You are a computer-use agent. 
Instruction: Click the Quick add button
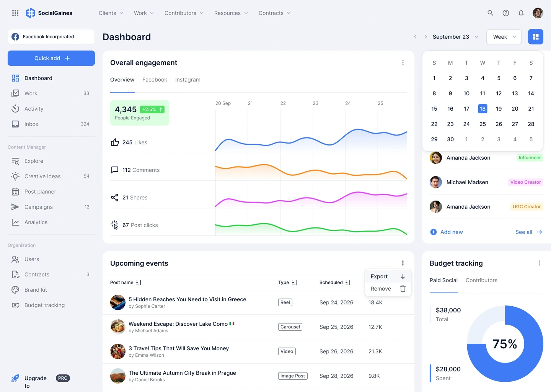pyautogui.click(x=51, y=58)
